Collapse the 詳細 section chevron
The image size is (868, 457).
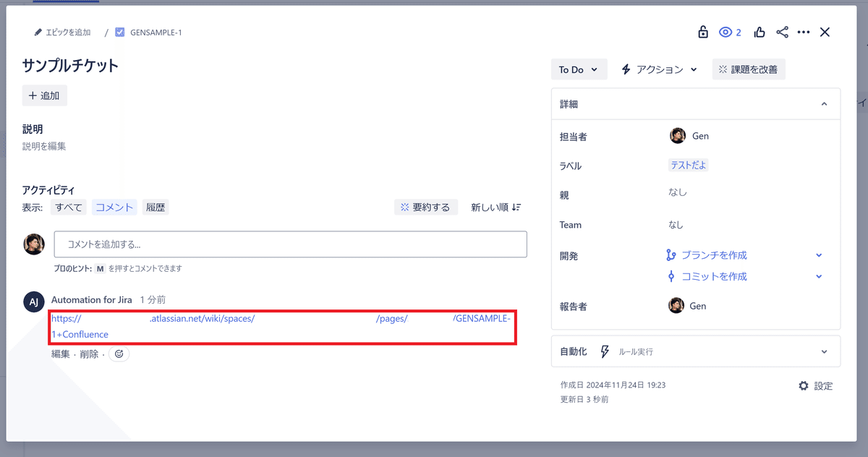(824, 104)
